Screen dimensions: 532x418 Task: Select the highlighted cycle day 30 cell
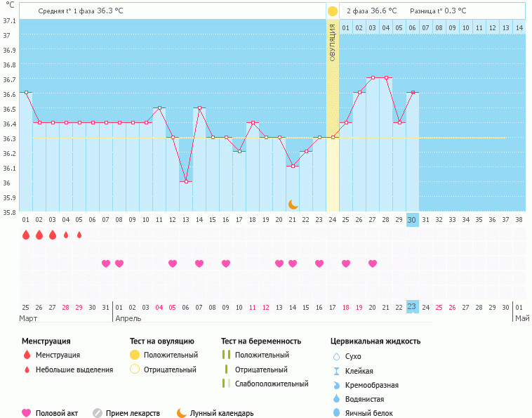[x=413, y=219]
